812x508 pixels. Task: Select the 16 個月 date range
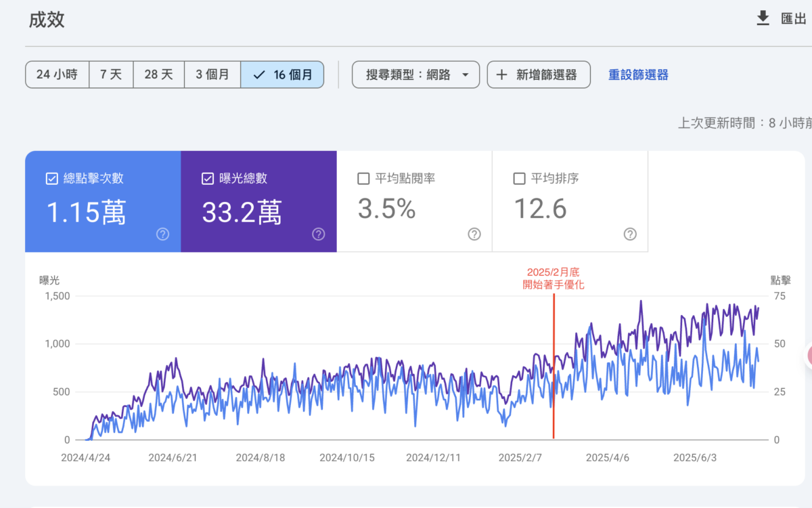[282, 75]
